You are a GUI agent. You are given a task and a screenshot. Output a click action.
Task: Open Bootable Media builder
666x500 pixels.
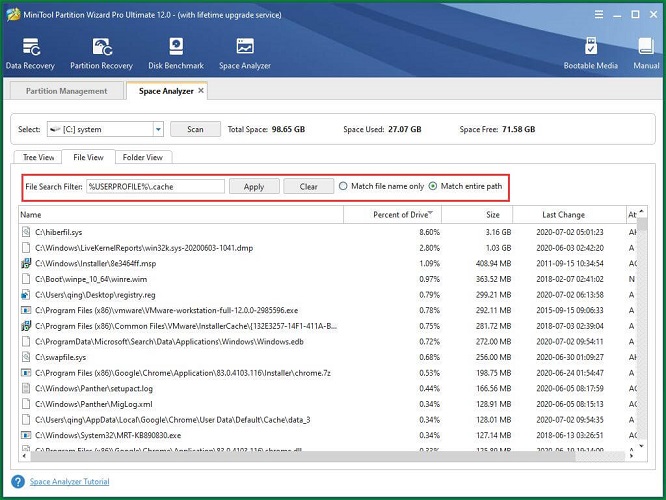pos(590,53)
